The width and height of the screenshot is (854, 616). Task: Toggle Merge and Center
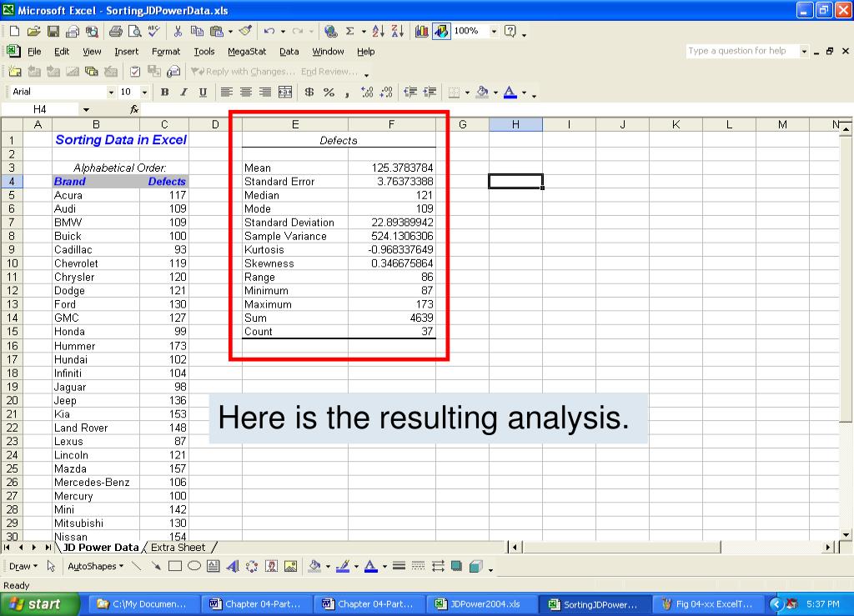coord(285,92)
